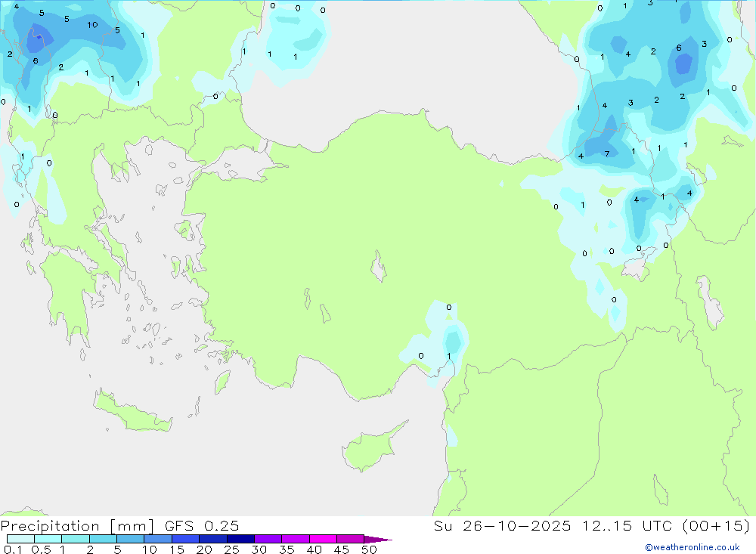Click the 30–35 mm purple legend box

[268, 539]
